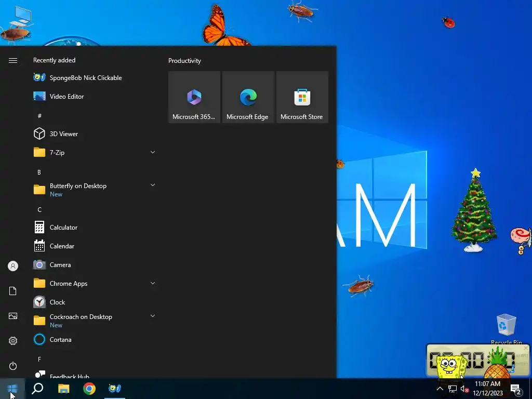Open Feedback Hub entry
The width and height of the screenshot is (532, 399).
click(x=95, y=374)
